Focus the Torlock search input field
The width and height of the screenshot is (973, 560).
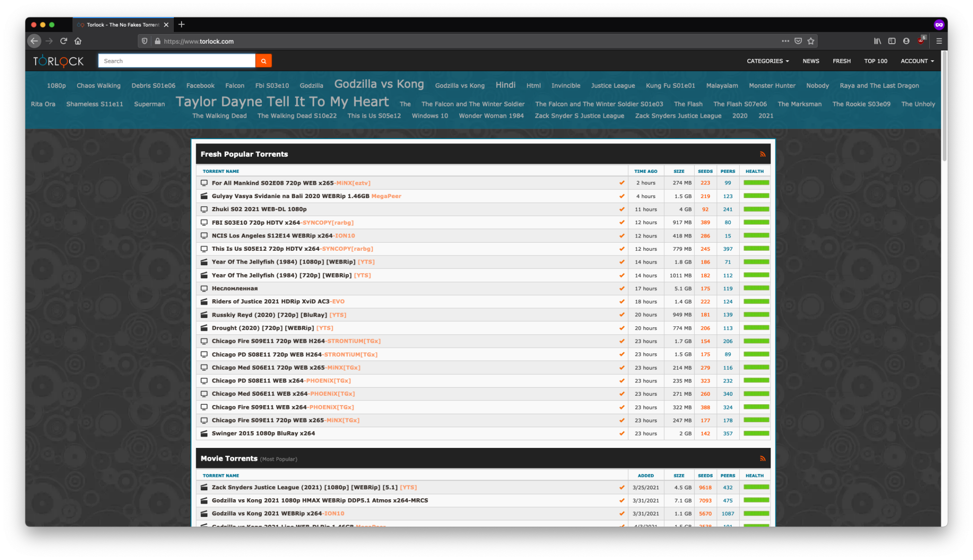click(177, 61)
